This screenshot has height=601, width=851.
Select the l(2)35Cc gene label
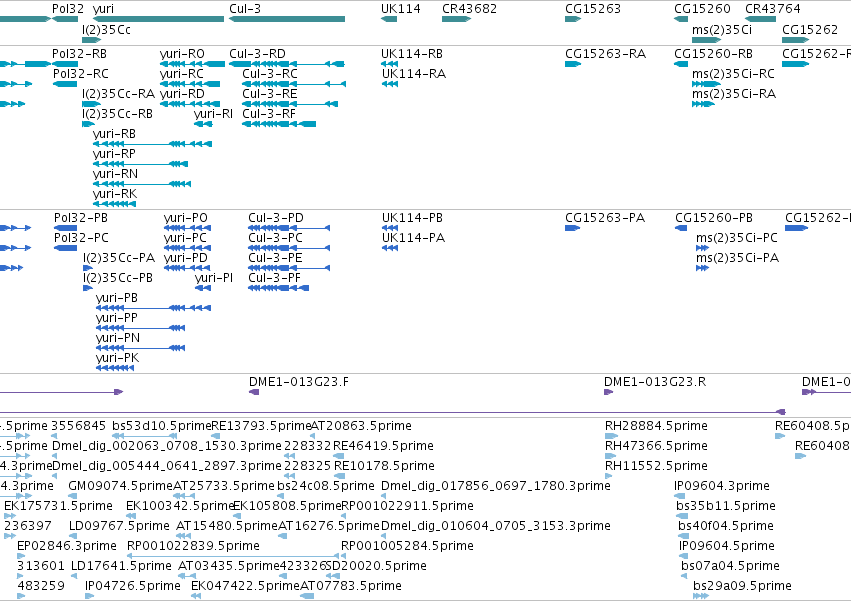point(106,29)
